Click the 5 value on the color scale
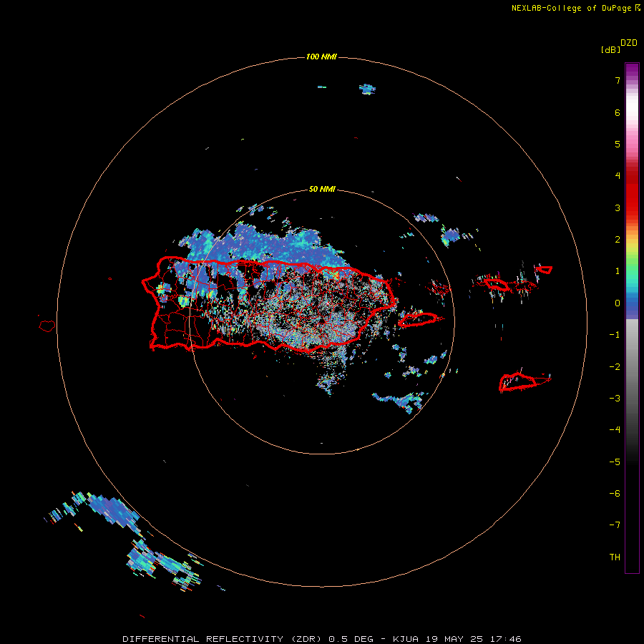 point(618,144)
